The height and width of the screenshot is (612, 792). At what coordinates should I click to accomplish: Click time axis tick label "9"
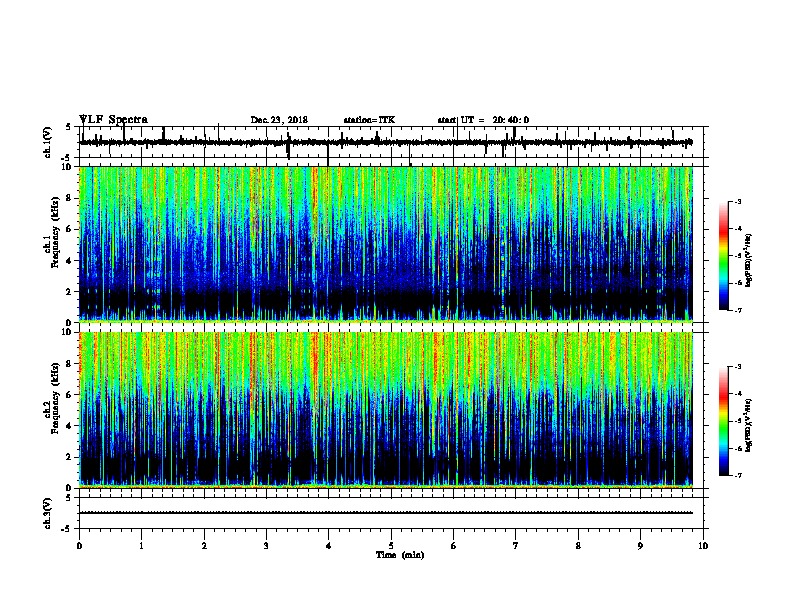[x=640, y=546]
